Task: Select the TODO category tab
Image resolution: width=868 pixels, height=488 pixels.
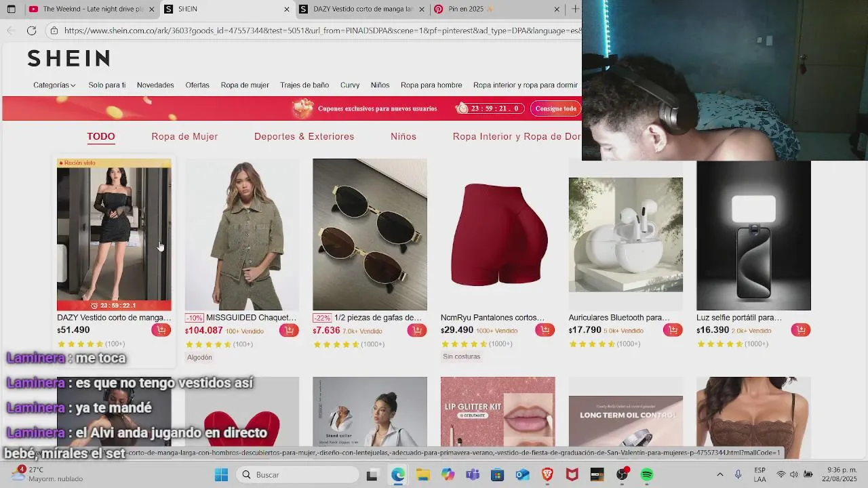Action: 101,136
